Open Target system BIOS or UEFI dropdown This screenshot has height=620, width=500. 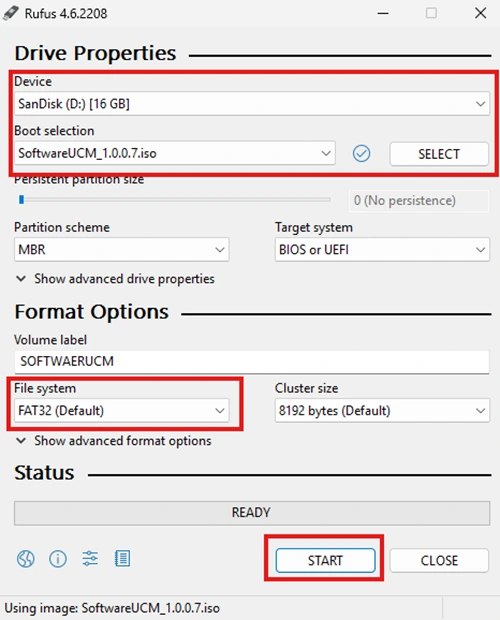click(x=382, y=250)
